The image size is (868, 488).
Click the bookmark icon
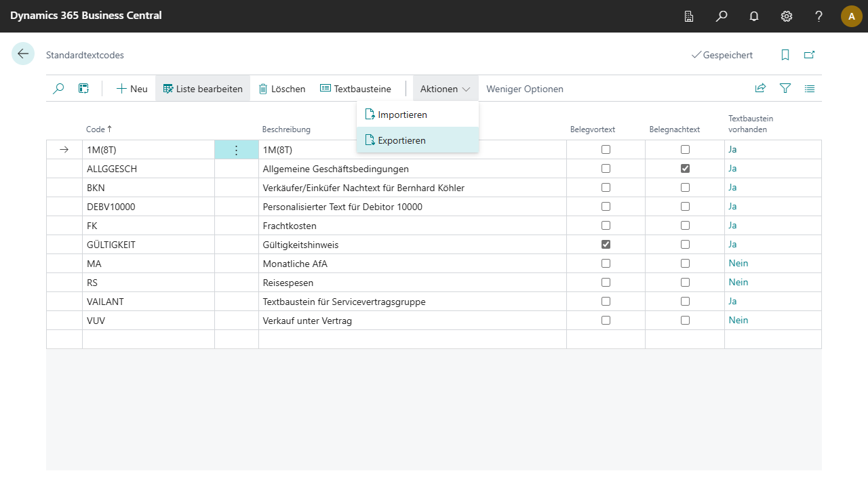(x=785, y=55)
